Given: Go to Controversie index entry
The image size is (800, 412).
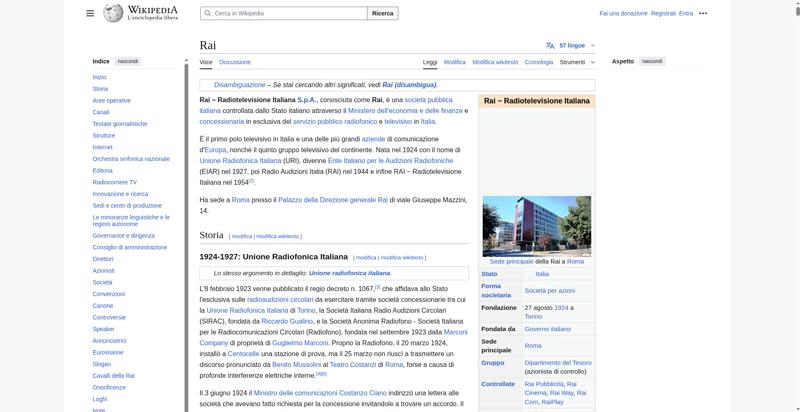Looking at the screenshot, I should pos(109,318).
